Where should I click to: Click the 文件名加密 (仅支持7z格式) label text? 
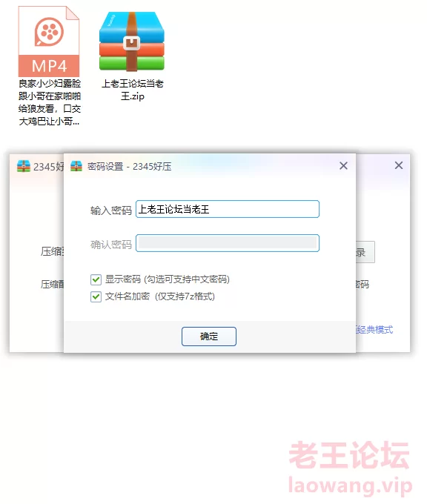coord(160,296)
